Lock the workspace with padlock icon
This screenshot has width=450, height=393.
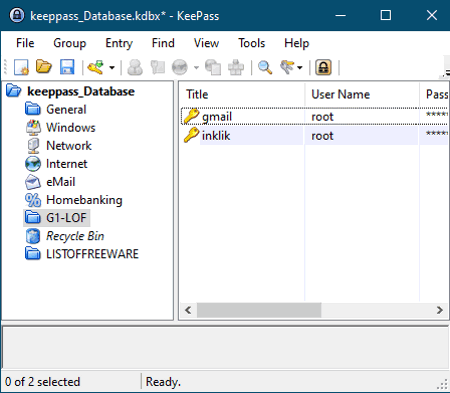(324, 67)
